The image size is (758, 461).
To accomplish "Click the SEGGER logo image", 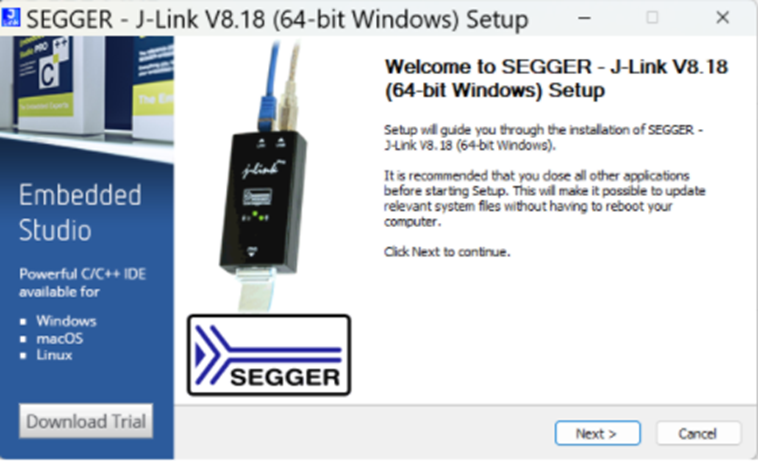I will 269,355.
